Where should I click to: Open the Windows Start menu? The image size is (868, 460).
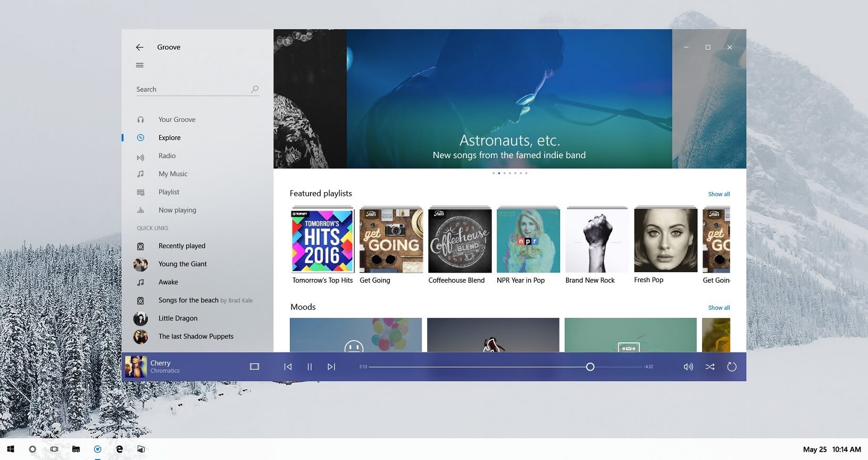pyautogui.click(x=11, y=449)
